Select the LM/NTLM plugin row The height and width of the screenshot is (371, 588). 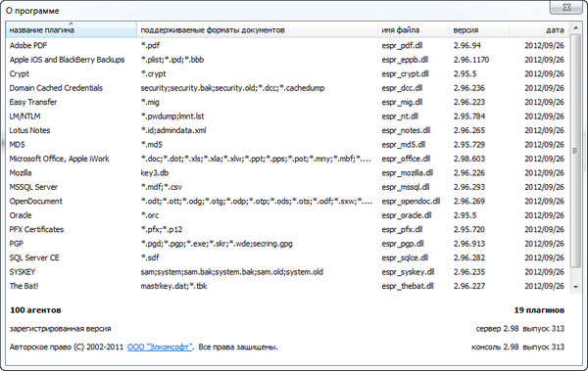(287, 116)
